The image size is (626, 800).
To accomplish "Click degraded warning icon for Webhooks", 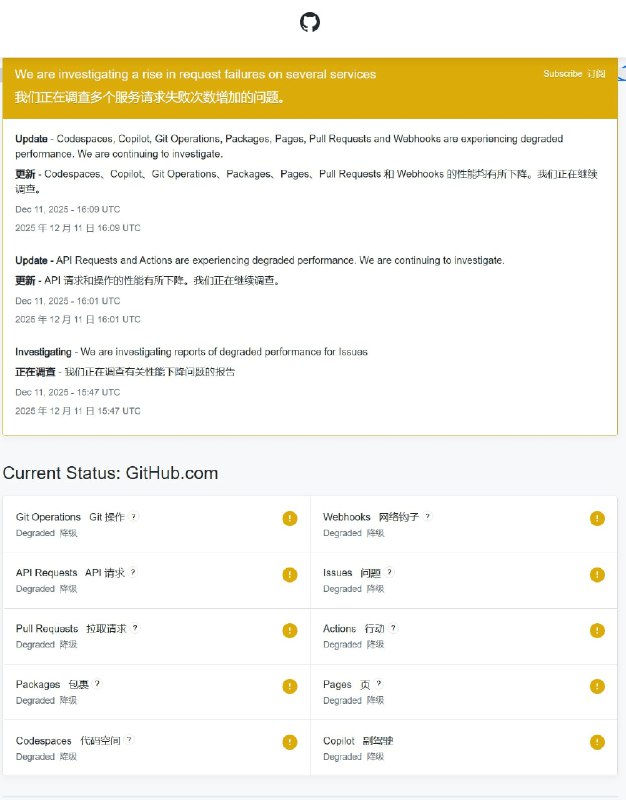I will [x=597, y=518].
